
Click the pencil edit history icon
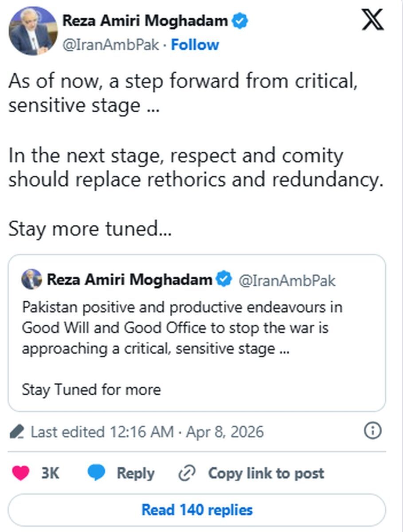(17, 431)
